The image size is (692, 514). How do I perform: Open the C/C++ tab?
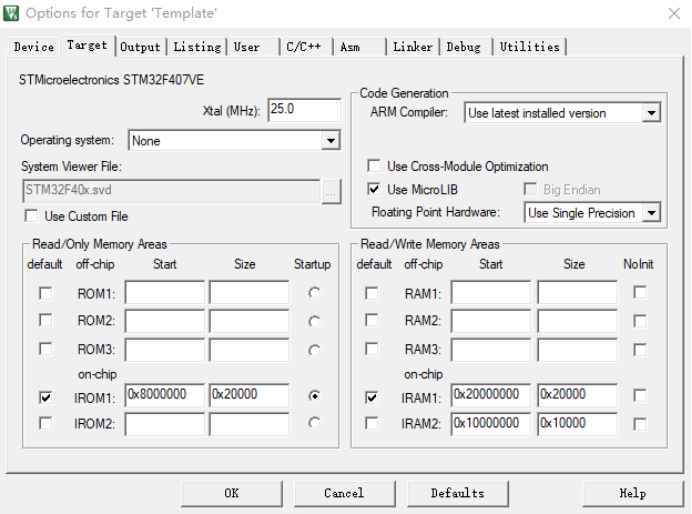point(305,47)
